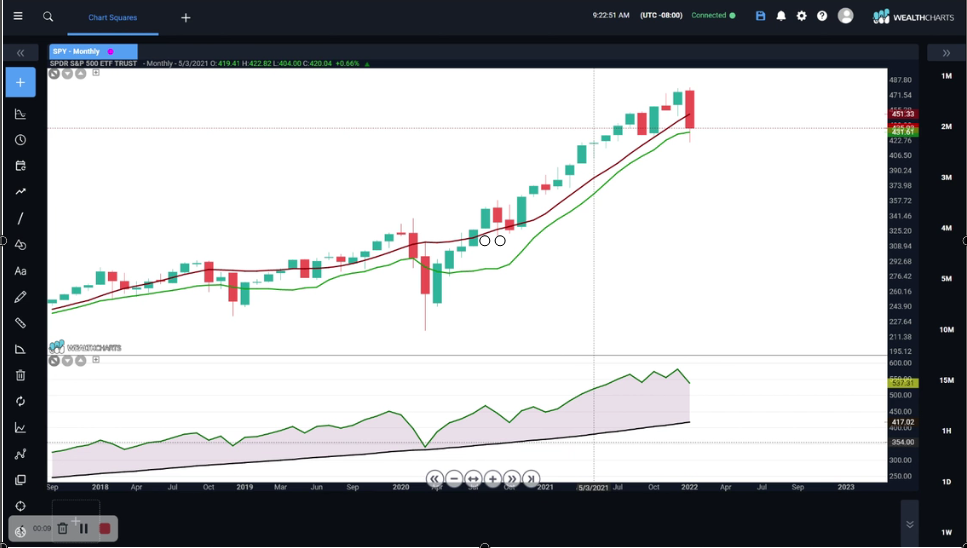Select the connected-nodes path tool
Screen dimensions: 967x548
[20, 454]
